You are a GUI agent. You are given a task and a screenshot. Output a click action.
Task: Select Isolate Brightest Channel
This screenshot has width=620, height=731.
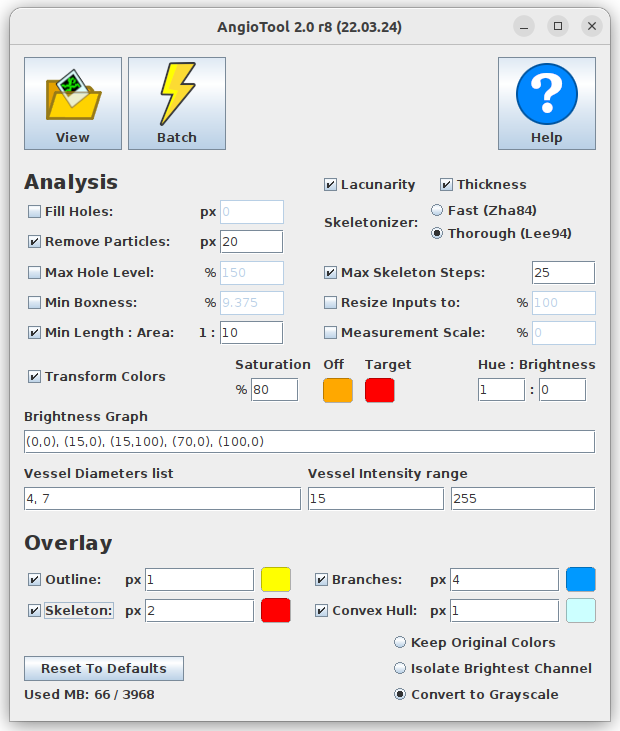(400, 669)
